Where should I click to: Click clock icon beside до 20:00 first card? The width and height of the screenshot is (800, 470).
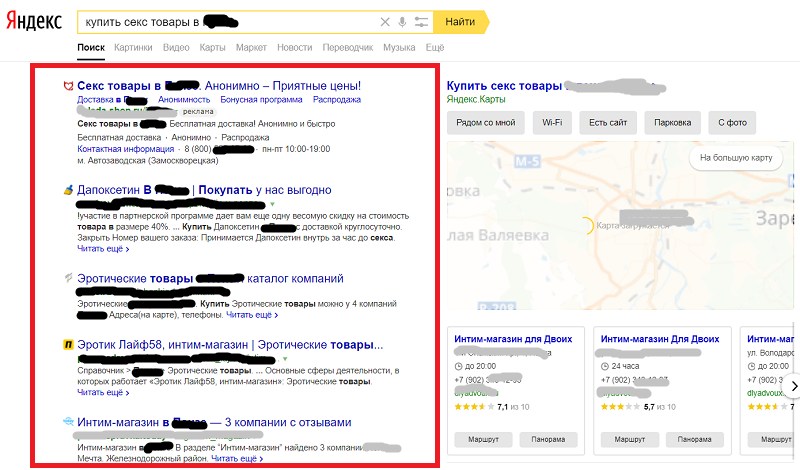(x=458, y=366)
